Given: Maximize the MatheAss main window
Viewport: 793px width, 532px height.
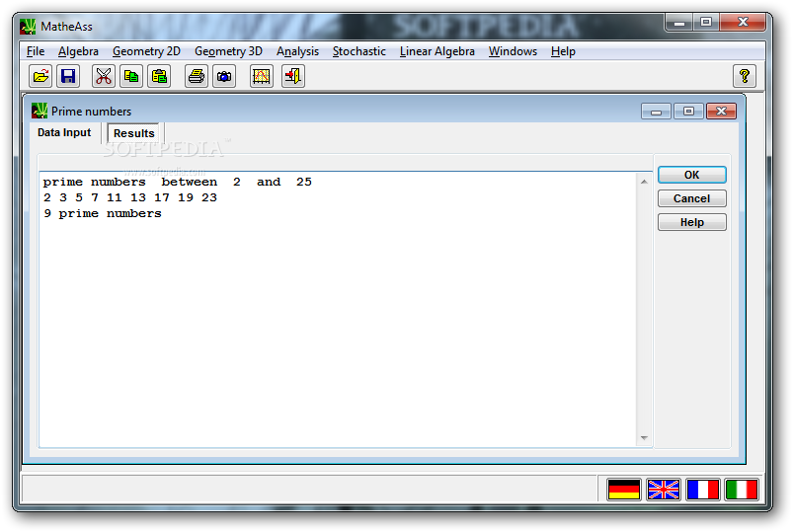Looking at the screenshot, I should click(706, 23).
